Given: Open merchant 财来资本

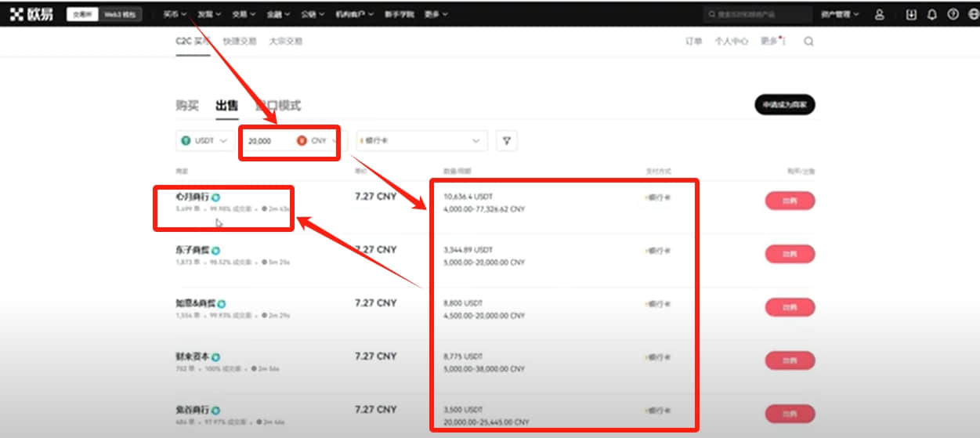Looking at the screenshot, I should pos(193,357).
